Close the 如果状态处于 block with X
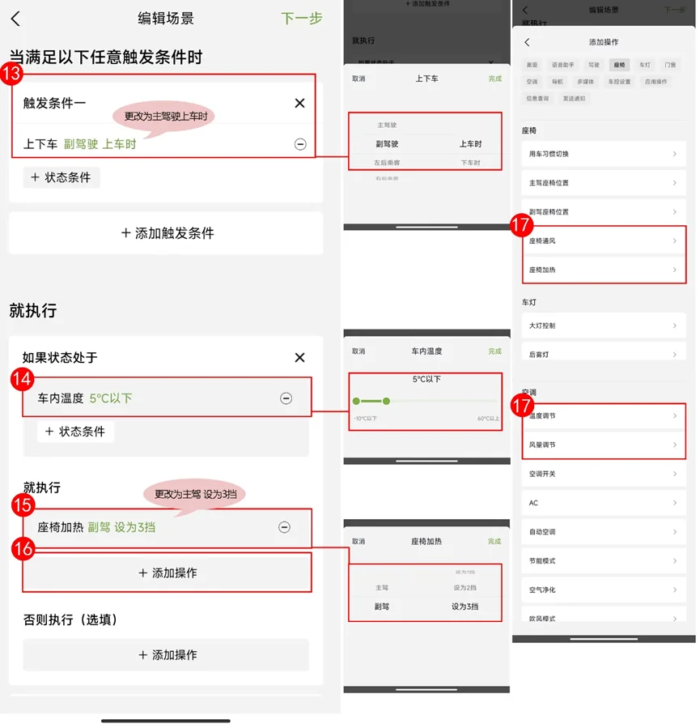 pyautogui.click(x=299, y=357)
